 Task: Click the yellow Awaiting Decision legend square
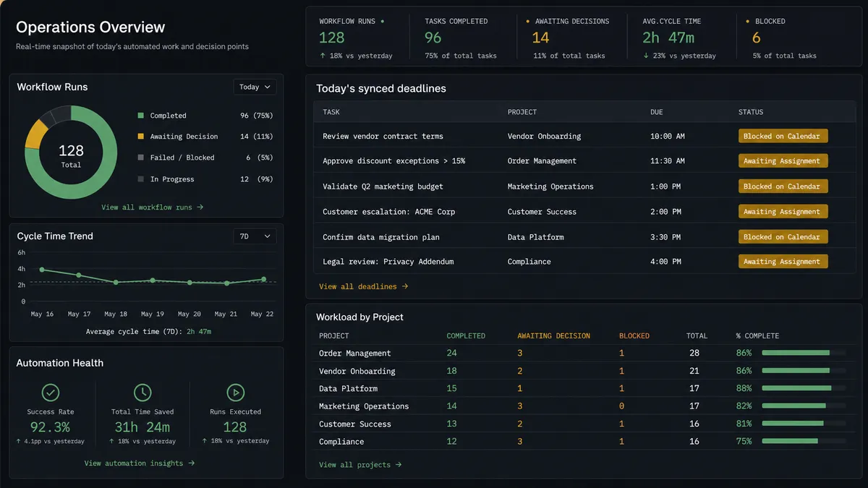[x=140, y=137]
